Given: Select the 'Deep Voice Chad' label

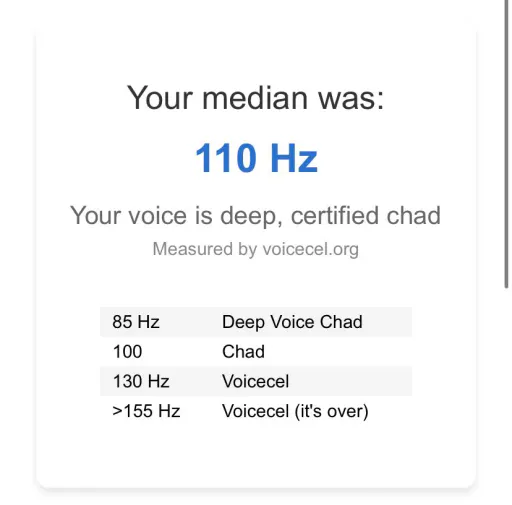Looking at the screenshot, I should click(292, 322).
